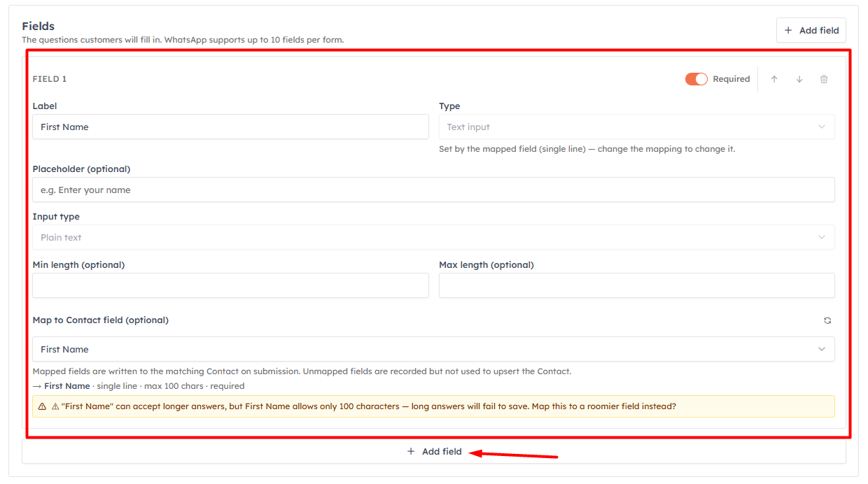The image size is (868, 484).
Task: Open the Type dropdown showing Text input
Action: click(637, 127)
